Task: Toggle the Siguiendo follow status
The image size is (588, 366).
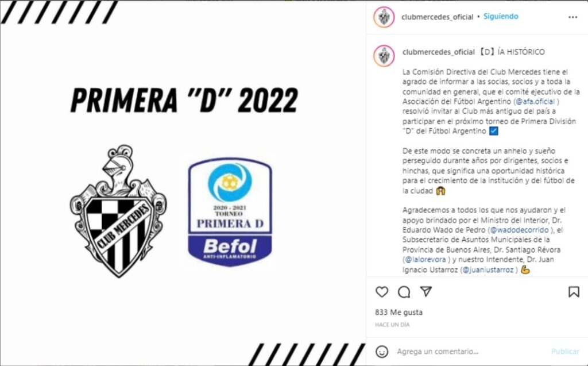Action: [501, 17]
